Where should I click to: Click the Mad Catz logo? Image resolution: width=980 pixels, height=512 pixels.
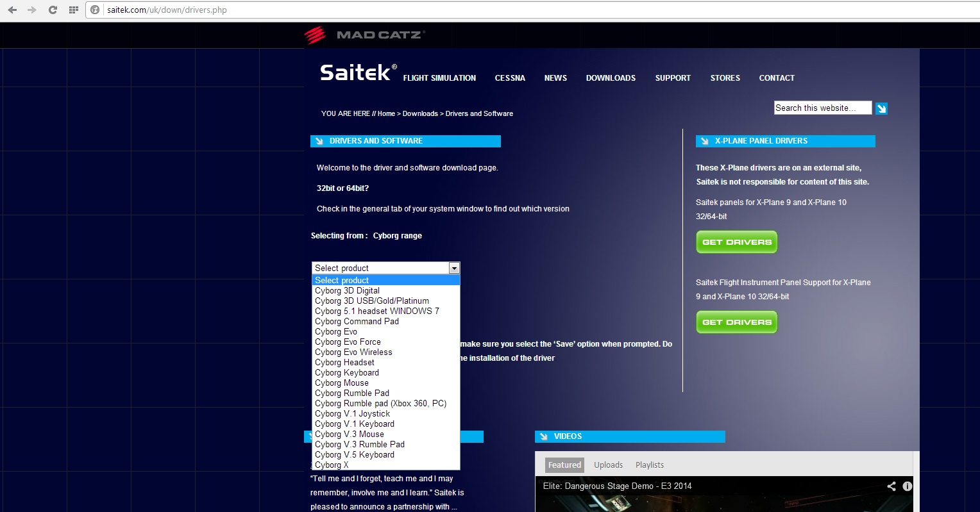pos(364,35)
